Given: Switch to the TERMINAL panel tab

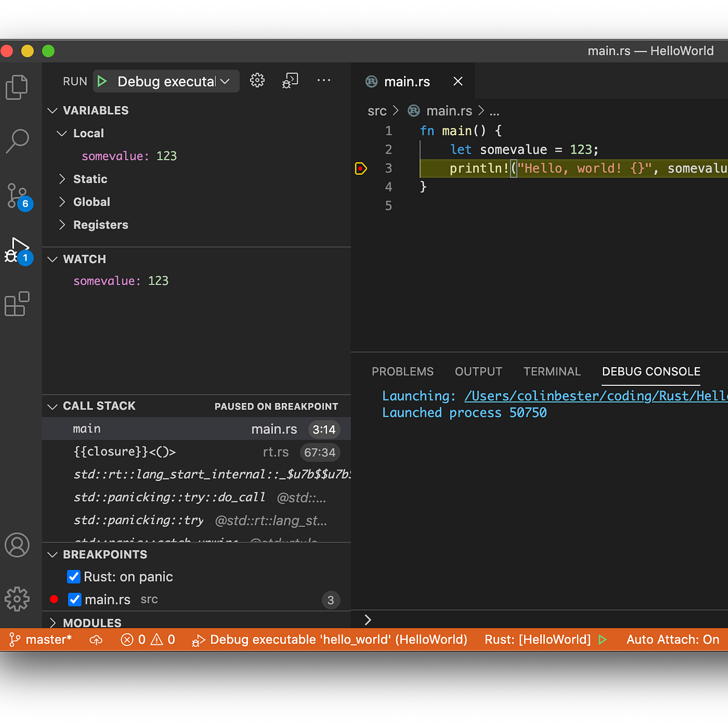Looking at the screenshot, I should pyautogui.click(x=551, y=371).
